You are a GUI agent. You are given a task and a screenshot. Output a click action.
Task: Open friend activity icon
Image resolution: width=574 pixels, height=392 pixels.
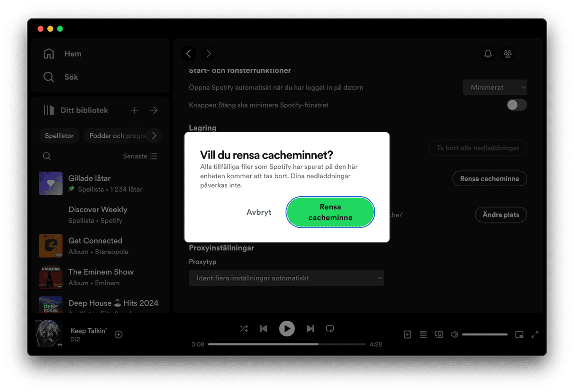pos(507,54)
